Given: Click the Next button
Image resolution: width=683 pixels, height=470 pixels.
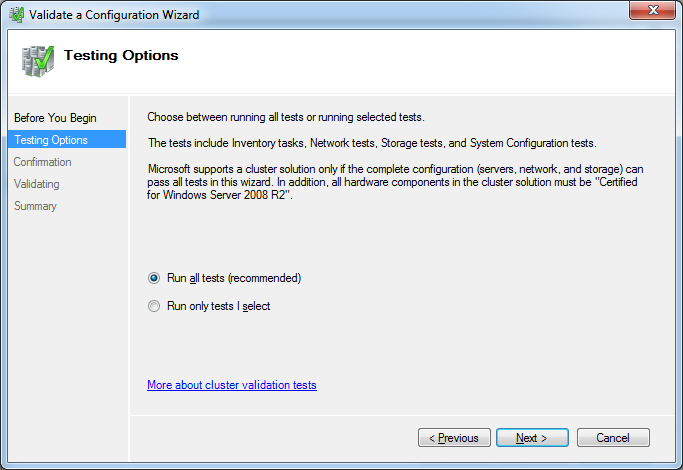Looking at the screenshot, I should (x=532, y=437).
